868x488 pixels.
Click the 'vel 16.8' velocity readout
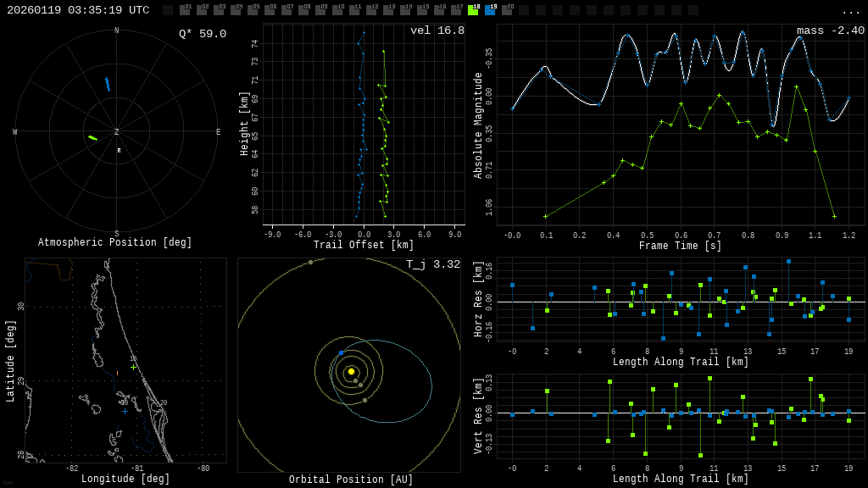click(437, 31)
